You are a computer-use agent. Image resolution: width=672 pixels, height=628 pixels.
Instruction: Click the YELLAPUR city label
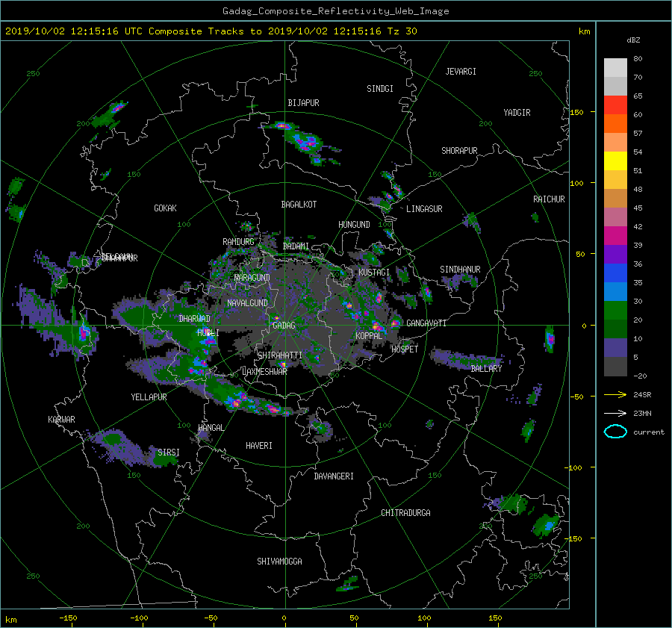coord(149,397)
